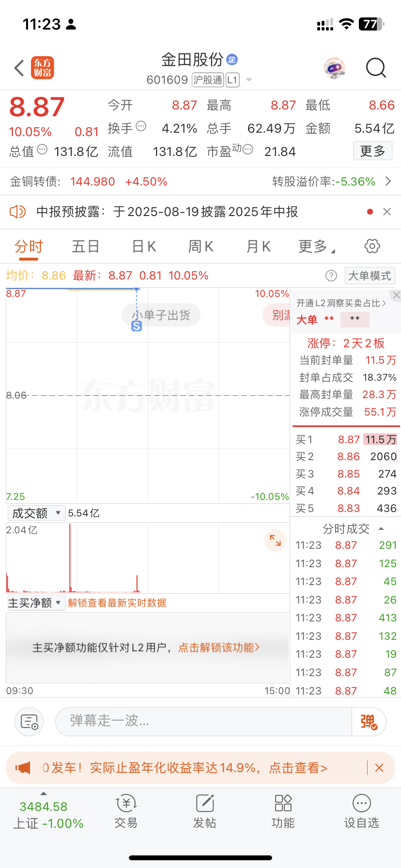The height and width of the screenshot is (868, 401).
Task: Open the 设自选 watchlist icon
Action: click(x=361, y=811)
